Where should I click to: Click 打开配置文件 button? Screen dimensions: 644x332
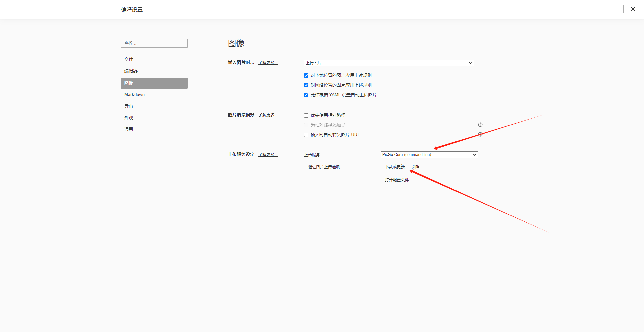pos(396,180)
